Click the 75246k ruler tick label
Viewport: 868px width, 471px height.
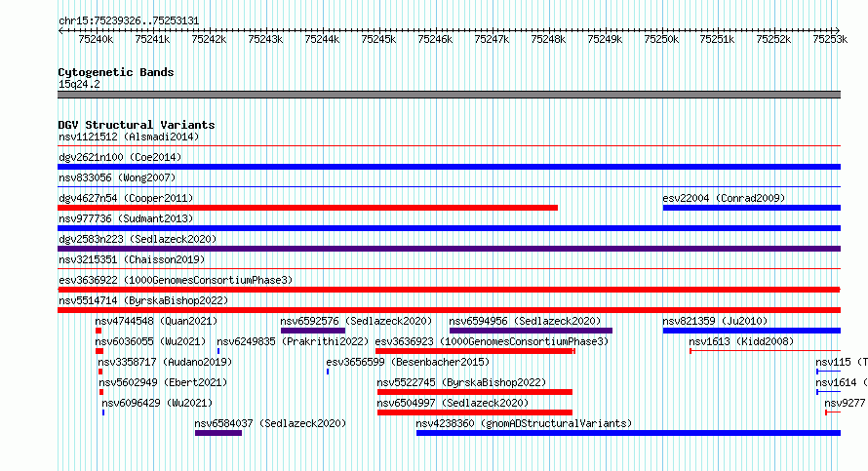coord(435,39)
